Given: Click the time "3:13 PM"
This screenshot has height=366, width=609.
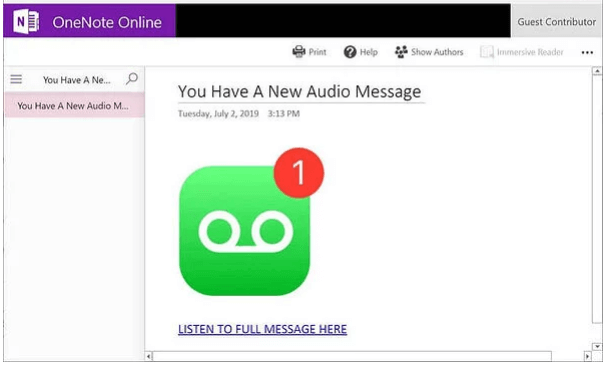Looking at the screenshot, I should click(x=284, y=114).
